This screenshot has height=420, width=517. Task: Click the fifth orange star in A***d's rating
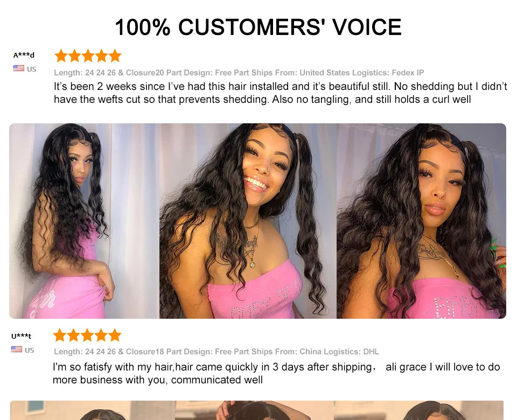(115, 55)
